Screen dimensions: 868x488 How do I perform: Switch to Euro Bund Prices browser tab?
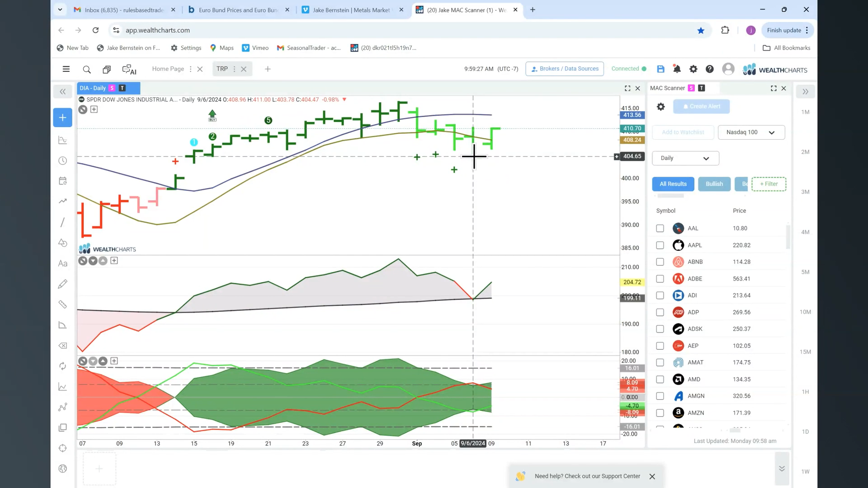coord(238,10)
